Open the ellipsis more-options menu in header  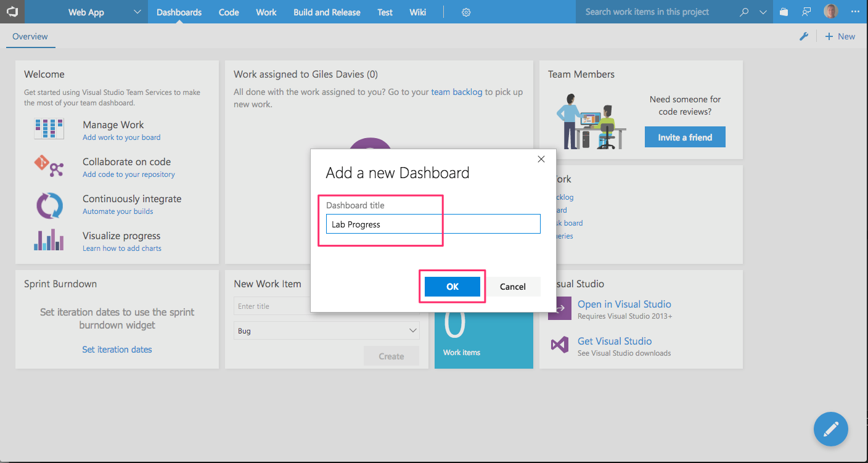point(855,12)
